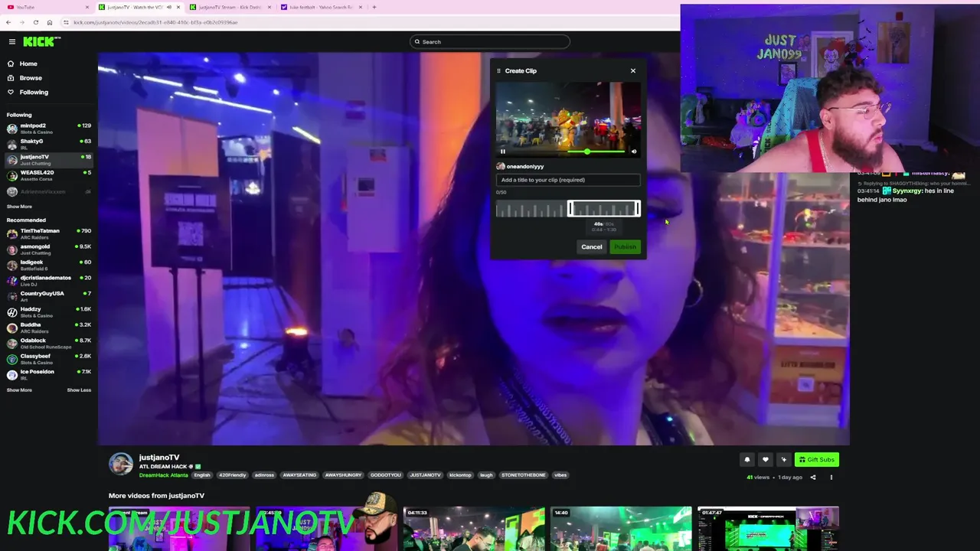
Task: Click the 420Friendly tag
Action: (x=233, y=475)
